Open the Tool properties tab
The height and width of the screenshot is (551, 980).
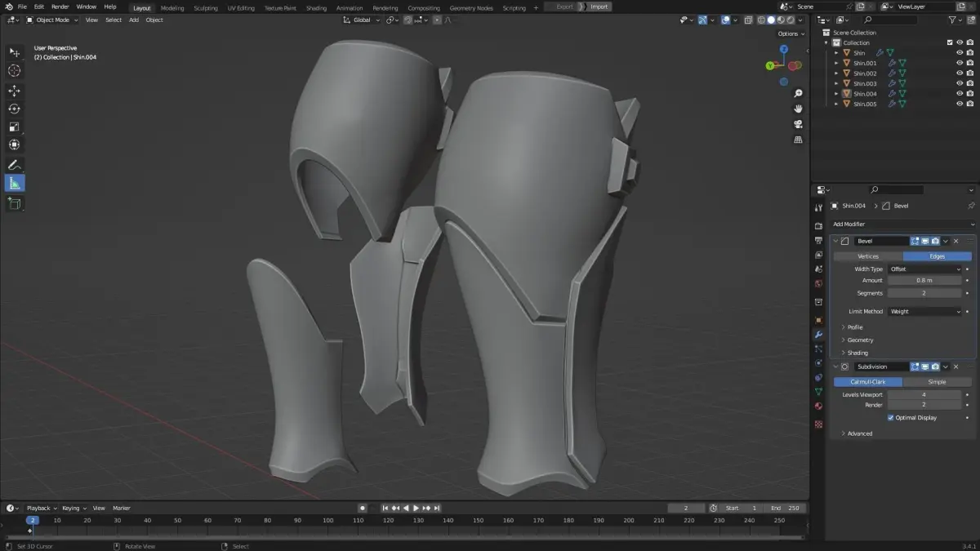(x=818, y=208)
